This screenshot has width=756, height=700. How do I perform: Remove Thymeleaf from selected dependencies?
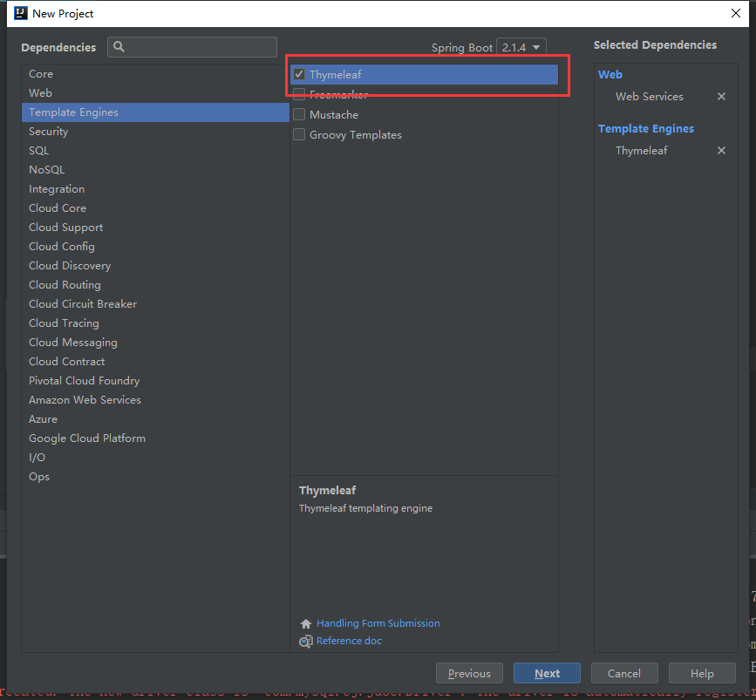point(721,151)
